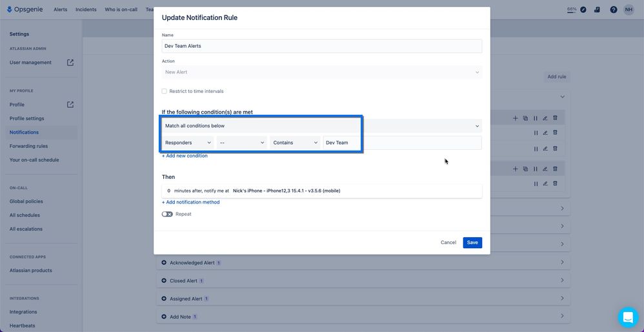Open Forwarding rules in sidebar
644x332 pixels.
pos(29,146)
